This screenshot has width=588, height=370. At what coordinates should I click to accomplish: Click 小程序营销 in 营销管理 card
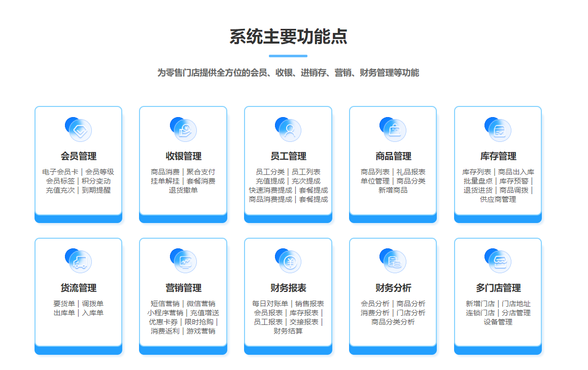165,313
